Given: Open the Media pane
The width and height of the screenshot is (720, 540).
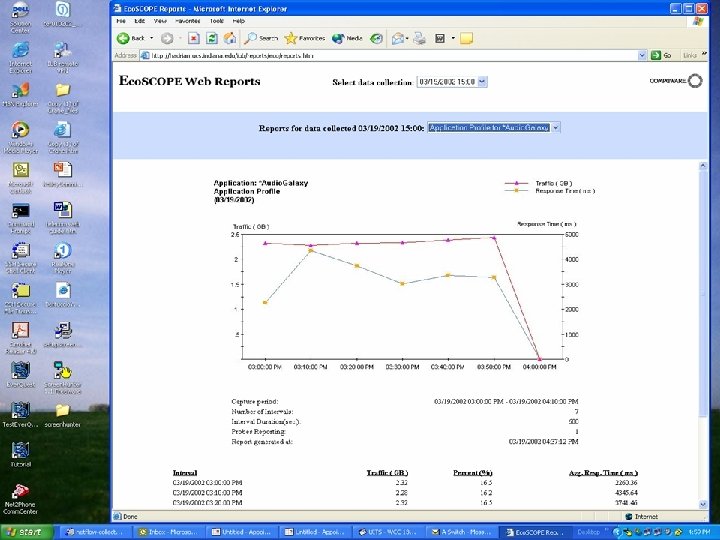Looking at the screenshot, I should coord(347,39).
